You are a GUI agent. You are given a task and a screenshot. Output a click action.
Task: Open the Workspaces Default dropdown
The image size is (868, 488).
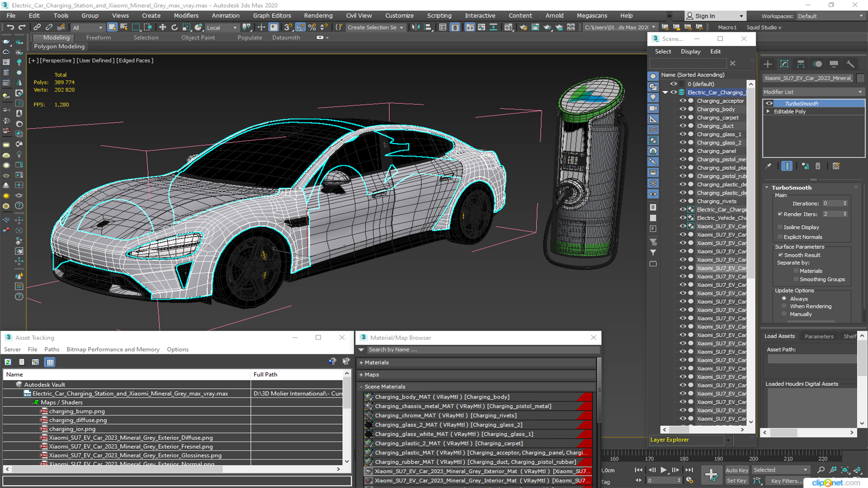tap(830, 16)
